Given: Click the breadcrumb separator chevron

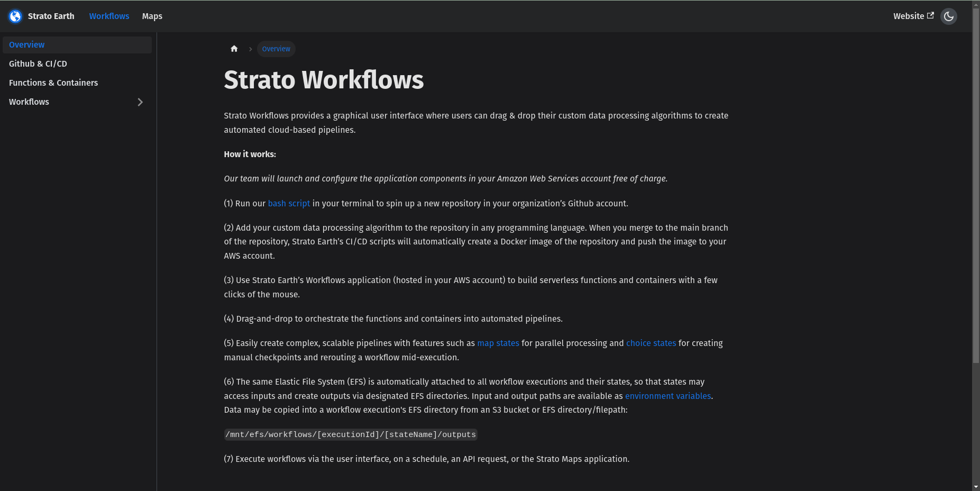Looking at the screenshot, I should click(250, 49).
